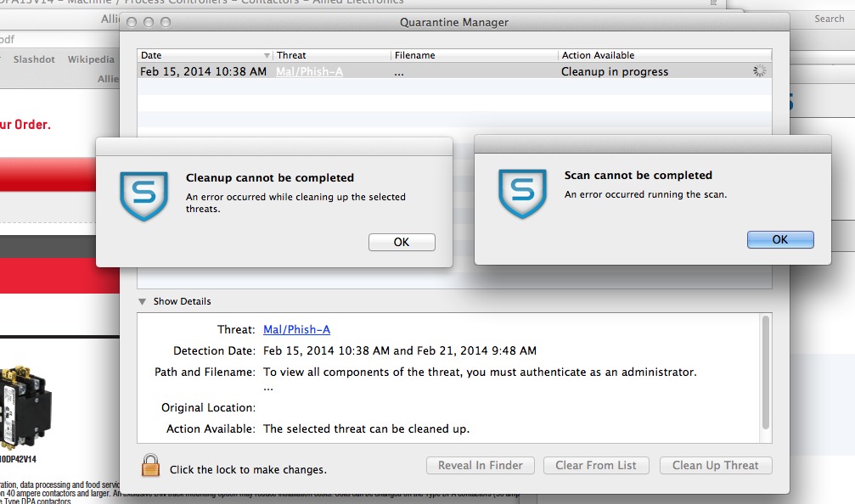Collapse the Show Details disclosure triangle
The image size is (855, 504).
(x=143, y=301)
